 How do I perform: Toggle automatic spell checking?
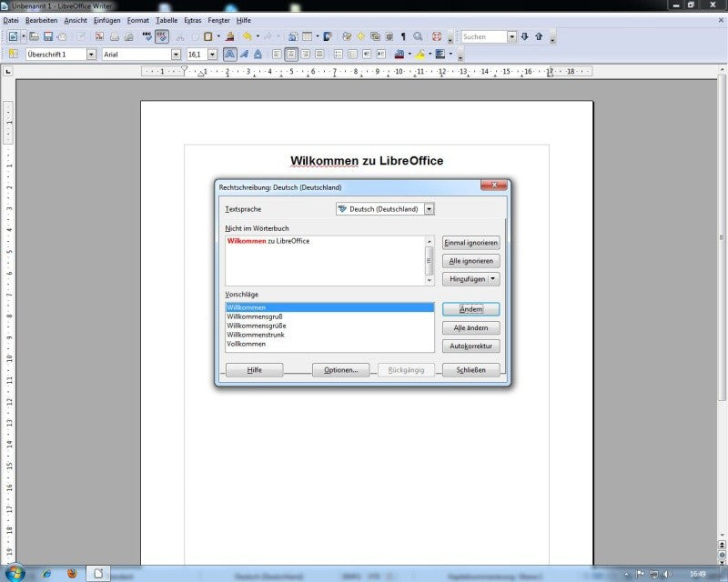point(162,36)
